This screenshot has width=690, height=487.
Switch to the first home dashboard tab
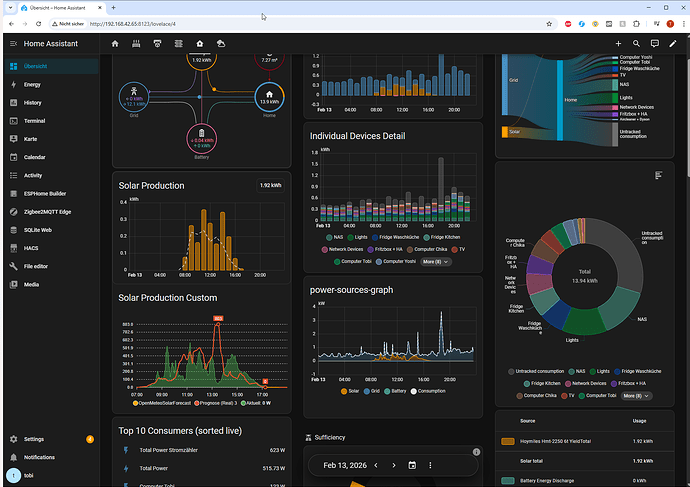115,44
